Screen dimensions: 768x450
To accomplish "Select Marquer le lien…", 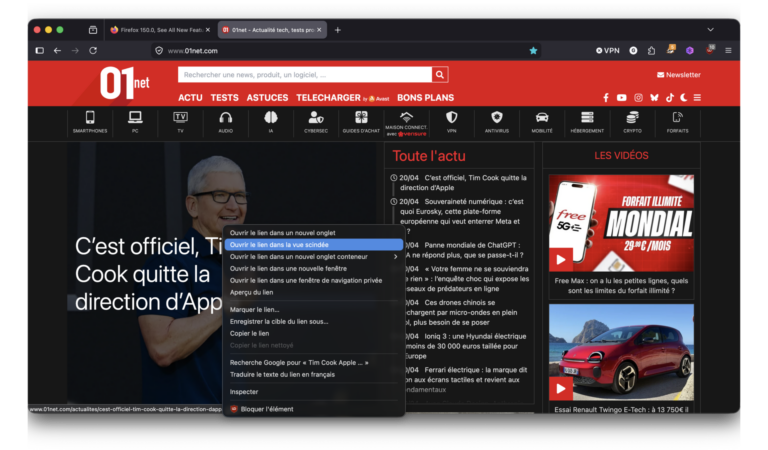I will pyautogui.click(x=314, y=309).
